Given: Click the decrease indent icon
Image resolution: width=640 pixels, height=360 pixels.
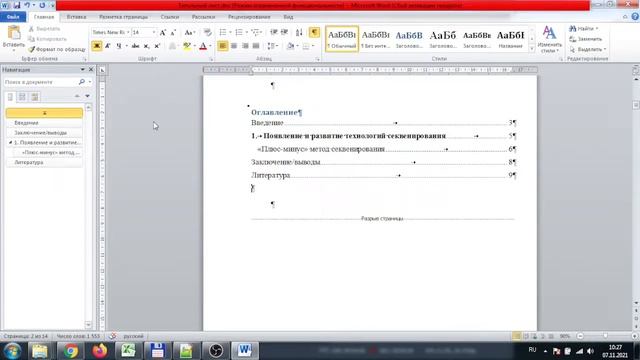Looking at the screenshot, I should [x=274, y=32].
